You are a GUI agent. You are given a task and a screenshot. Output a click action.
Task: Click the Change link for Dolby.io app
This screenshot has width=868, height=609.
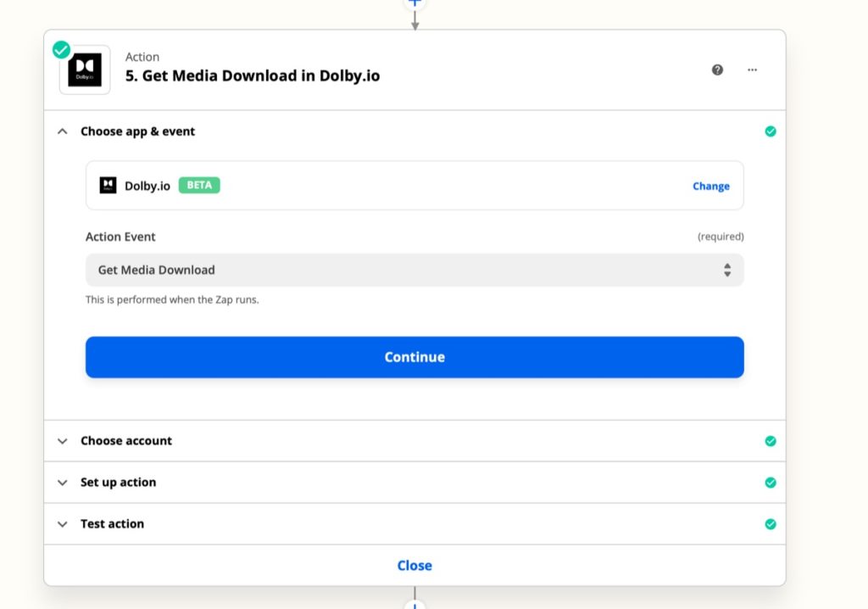tap(711, 187)
